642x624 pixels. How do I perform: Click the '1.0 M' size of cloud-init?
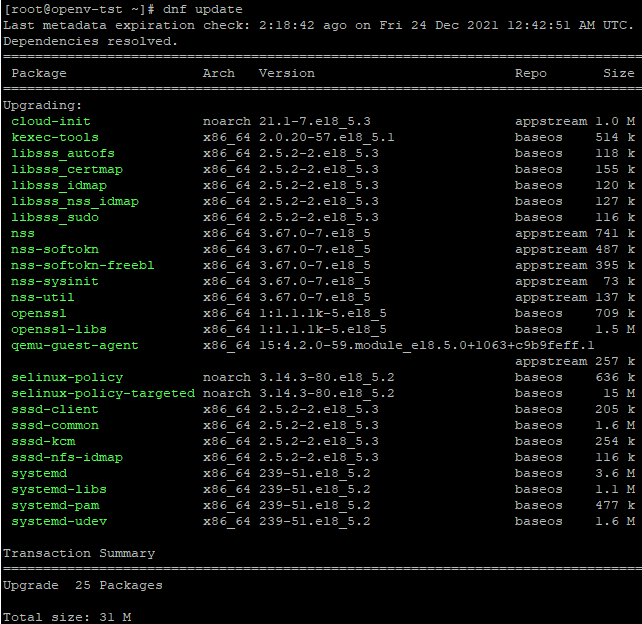pyautogui.click(x=615, y=121)
